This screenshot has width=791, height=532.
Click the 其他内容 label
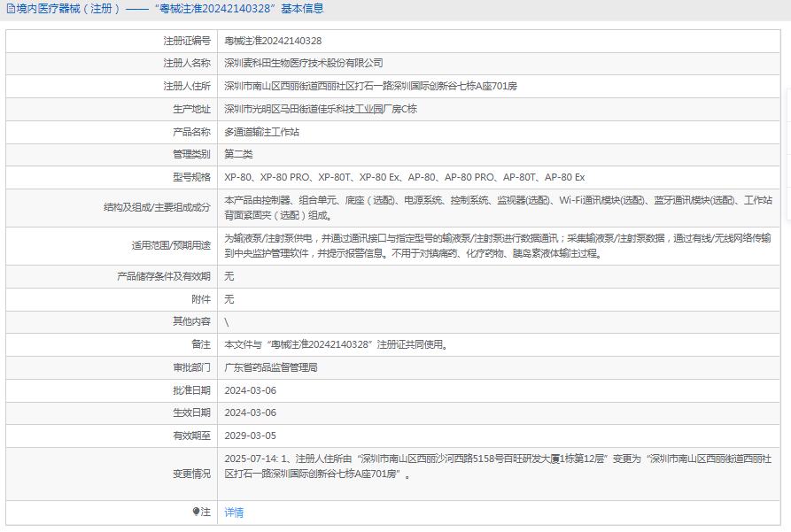[x=191, y=321]
